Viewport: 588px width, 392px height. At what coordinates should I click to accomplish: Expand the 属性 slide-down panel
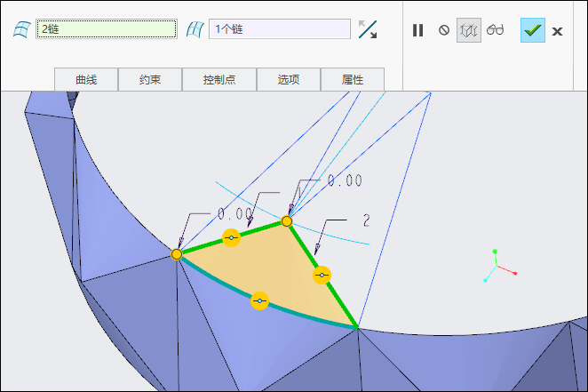click(x=353, y=80)
